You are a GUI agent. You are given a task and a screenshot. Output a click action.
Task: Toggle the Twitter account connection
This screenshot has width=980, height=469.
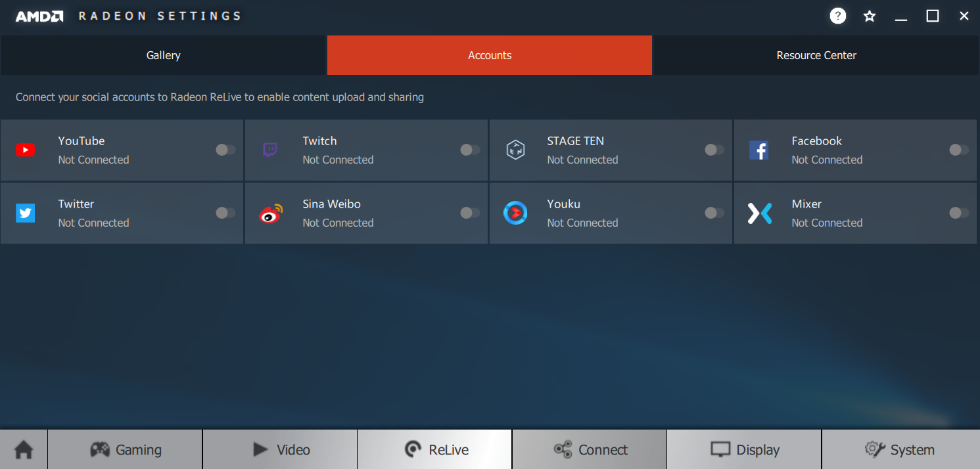click(x=225, y=213)
